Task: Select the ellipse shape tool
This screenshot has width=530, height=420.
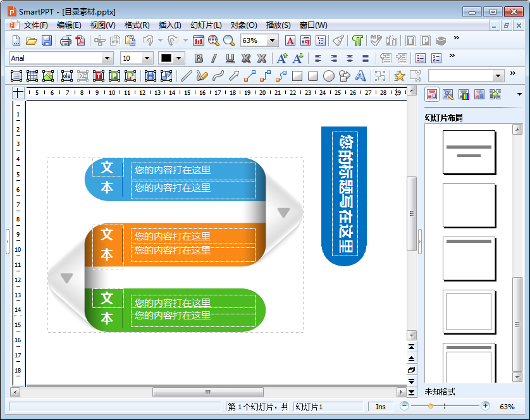Action: pyautogui.click(x=328, y=76)
